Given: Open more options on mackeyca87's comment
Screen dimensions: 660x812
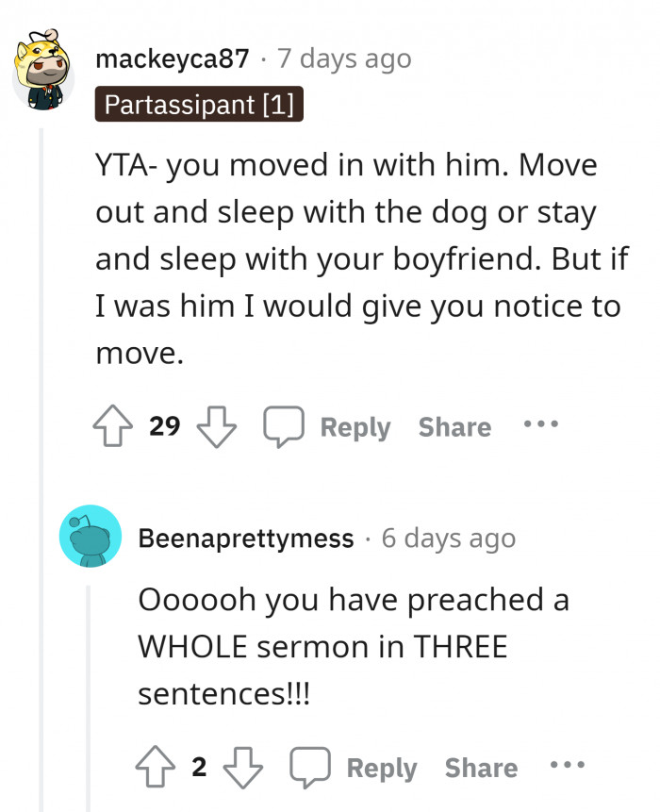Looking at the screenshot, I should [541, 425].
